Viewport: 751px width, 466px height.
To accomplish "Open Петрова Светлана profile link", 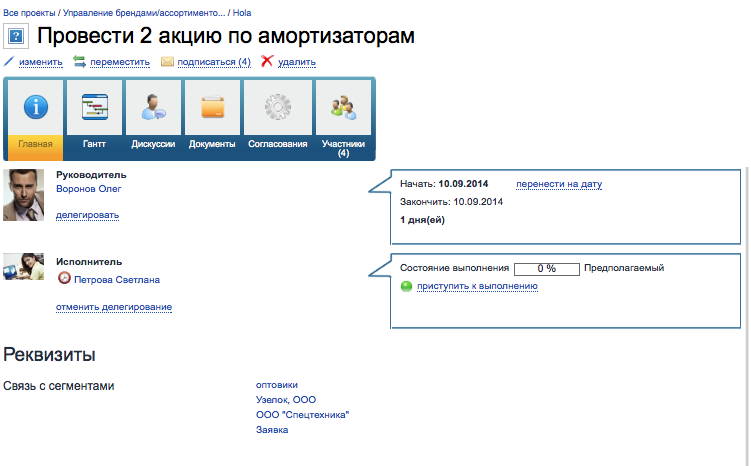I will click(117, 280).
